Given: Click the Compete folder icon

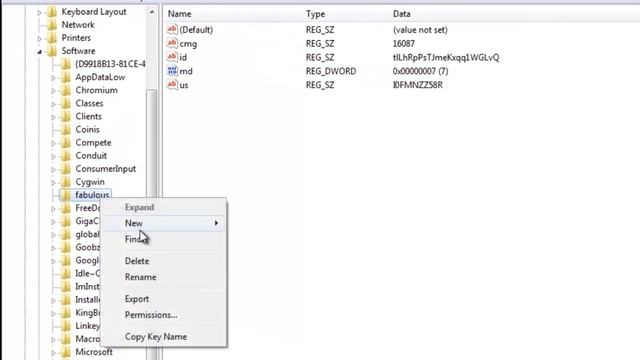Looking at the screenshot, I should [66, 142].
